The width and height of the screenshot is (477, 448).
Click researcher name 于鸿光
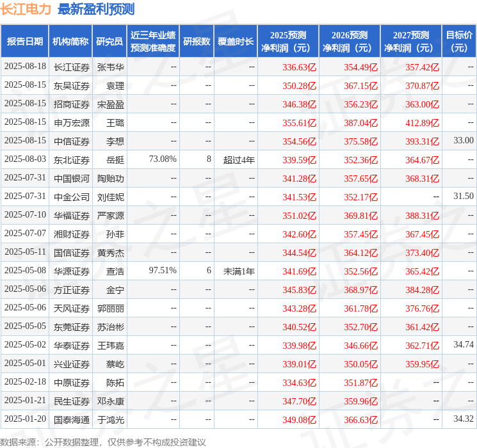tap(111, 420)
